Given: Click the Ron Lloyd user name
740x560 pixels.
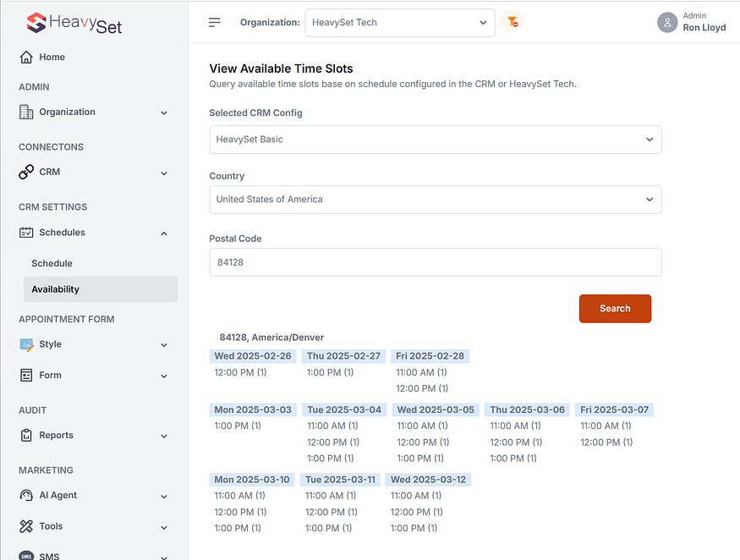Looking at the screenshot, I should [x=704, y=27].
